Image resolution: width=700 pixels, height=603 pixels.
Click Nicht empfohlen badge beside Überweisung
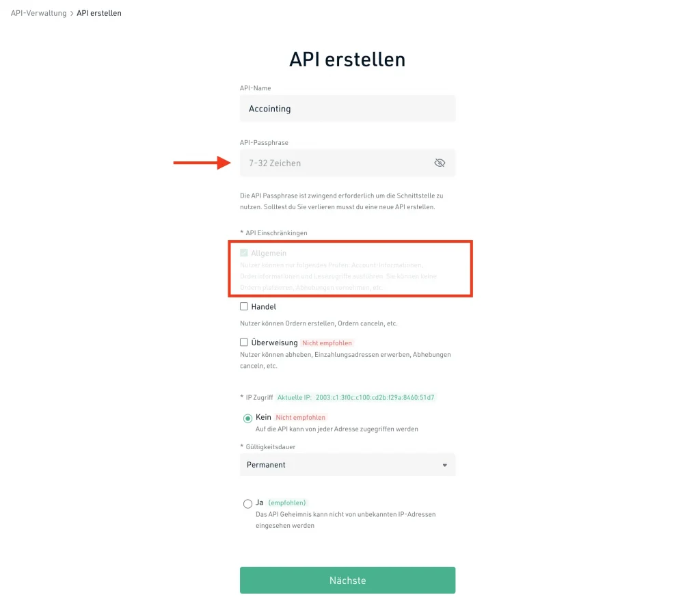327,343
